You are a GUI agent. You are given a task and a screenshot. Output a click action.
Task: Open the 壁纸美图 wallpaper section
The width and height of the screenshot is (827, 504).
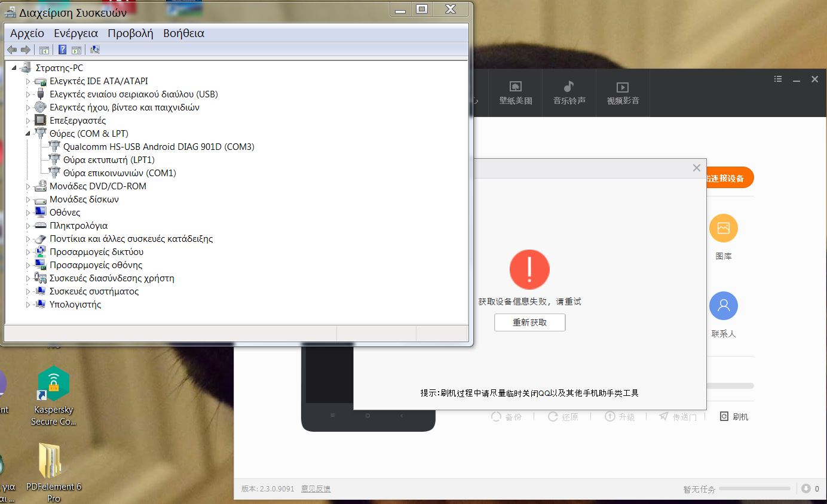516,93
